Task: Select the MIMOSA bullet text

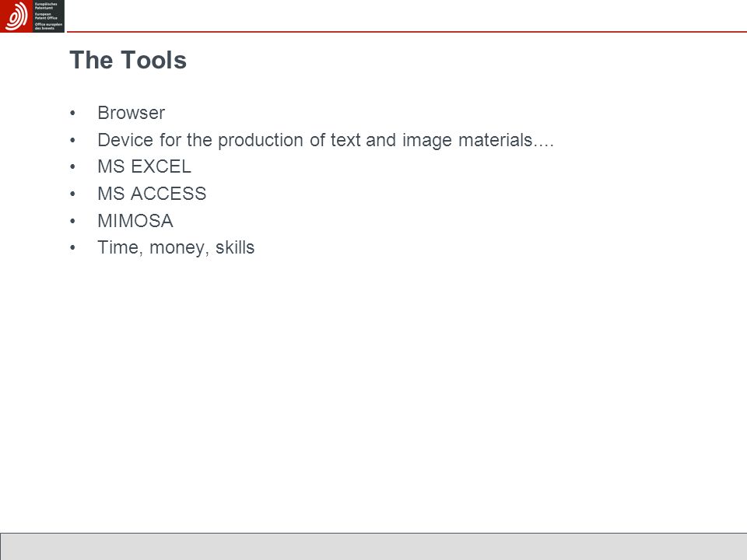Action: pos(135,221)
